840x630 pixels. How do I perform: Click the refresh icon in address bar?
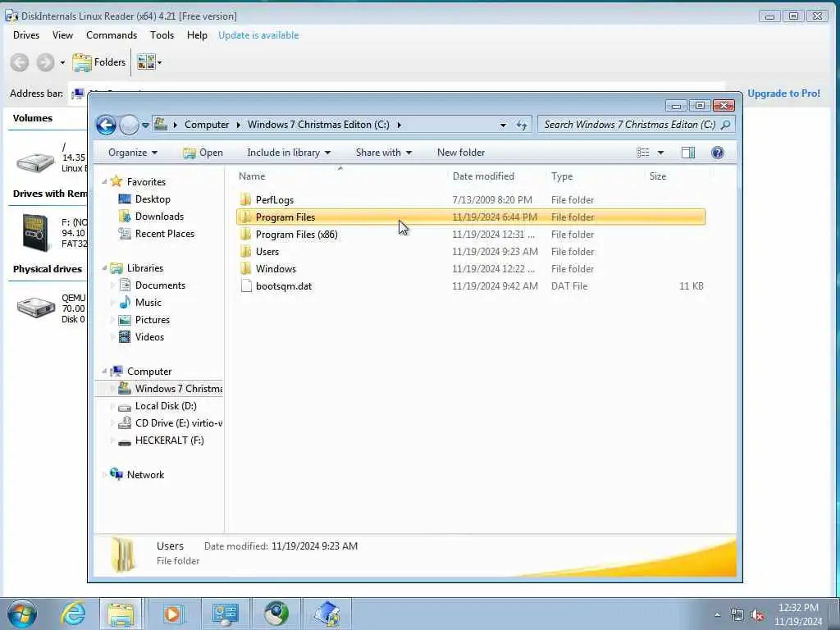pyautogui.click(x=522, y=126)
